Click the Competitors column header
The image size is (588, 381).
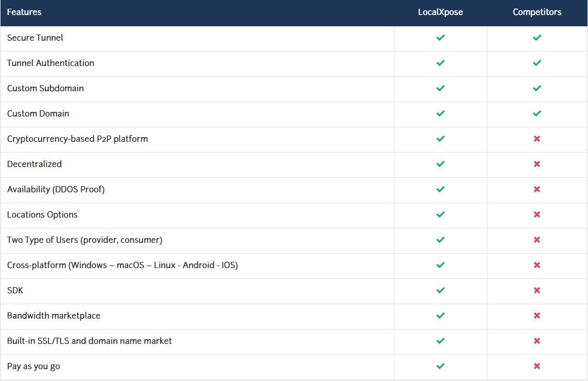537,12
